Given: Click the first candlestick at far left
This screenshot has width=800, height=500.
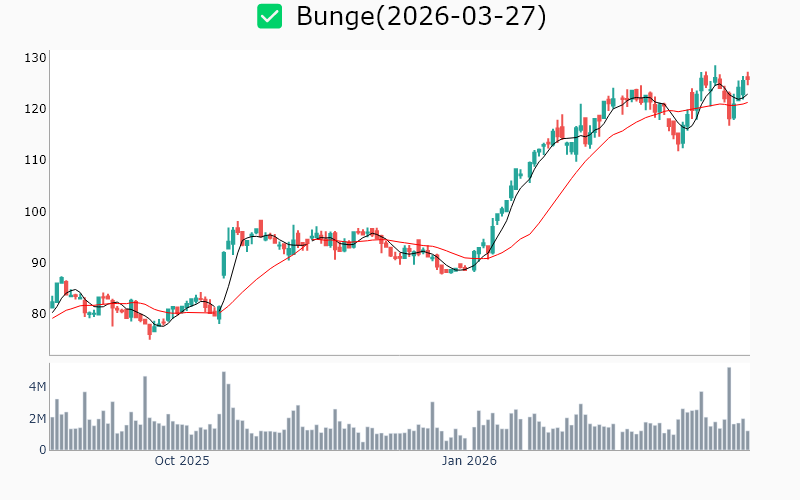Looking at the screenshot, I should [x=52, y=302].
